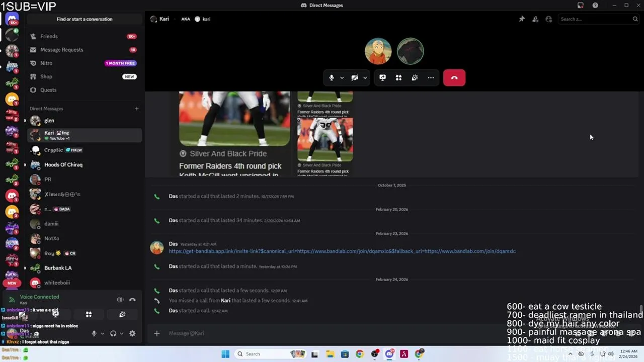Open DM with NotXo

[x=84, y=238]
